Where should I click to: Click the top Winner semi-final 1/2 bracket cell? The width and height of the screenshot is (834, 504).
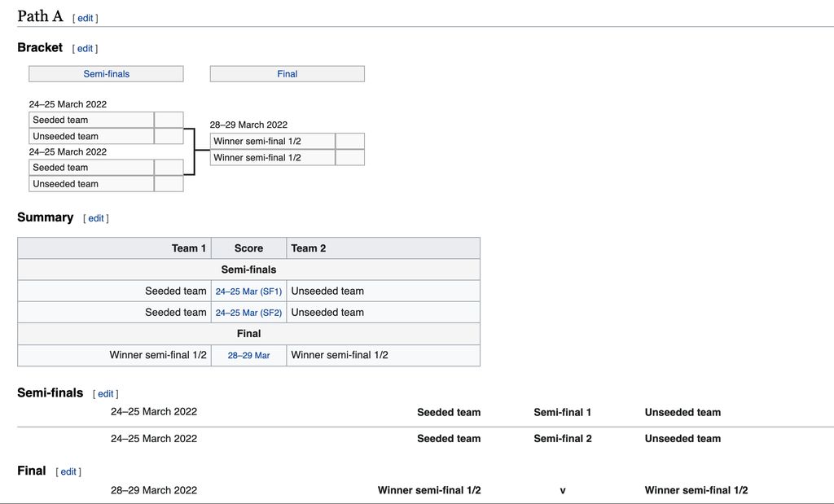point(272,141)
